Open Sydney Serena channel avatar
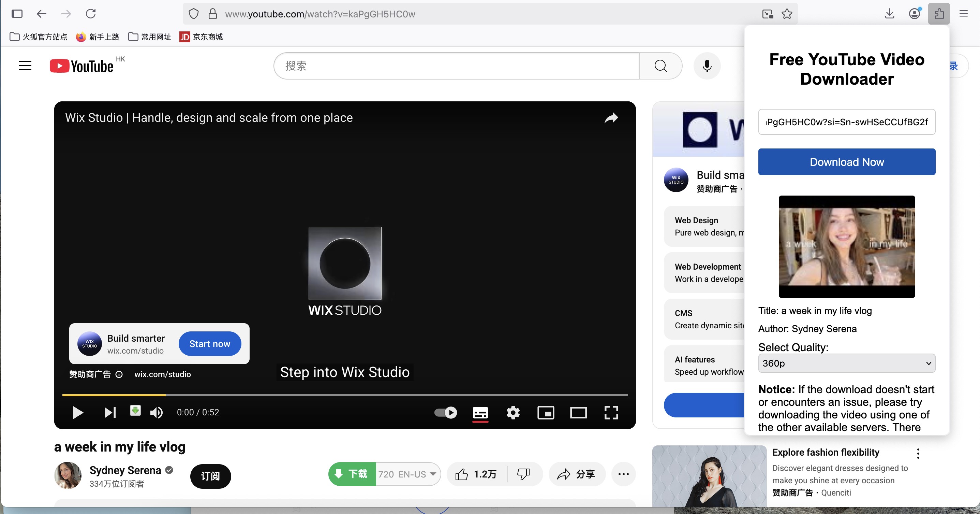Image resolution: width=980 pixels, height=514 pixels. click(68, 475)
